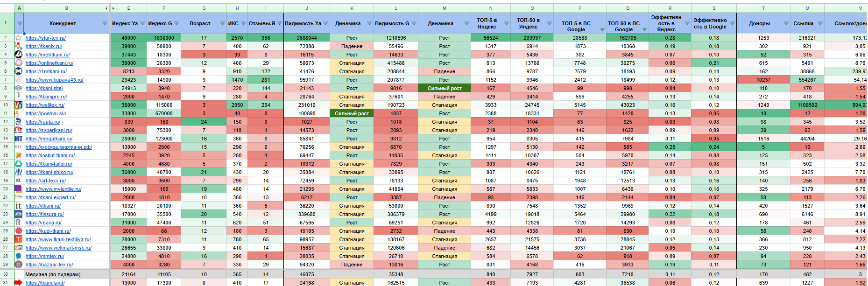Open the https://bazaar-tex.ru/ hyperlink
868x286 pixels.
pyautogui.click(x=49, y=265)
